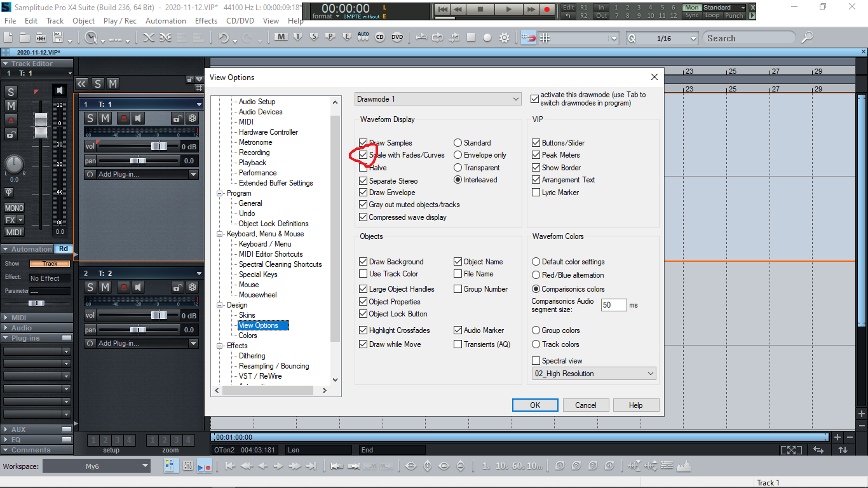Click the stop button in the transport bar
868x488 pixels.
click(480, 10)
